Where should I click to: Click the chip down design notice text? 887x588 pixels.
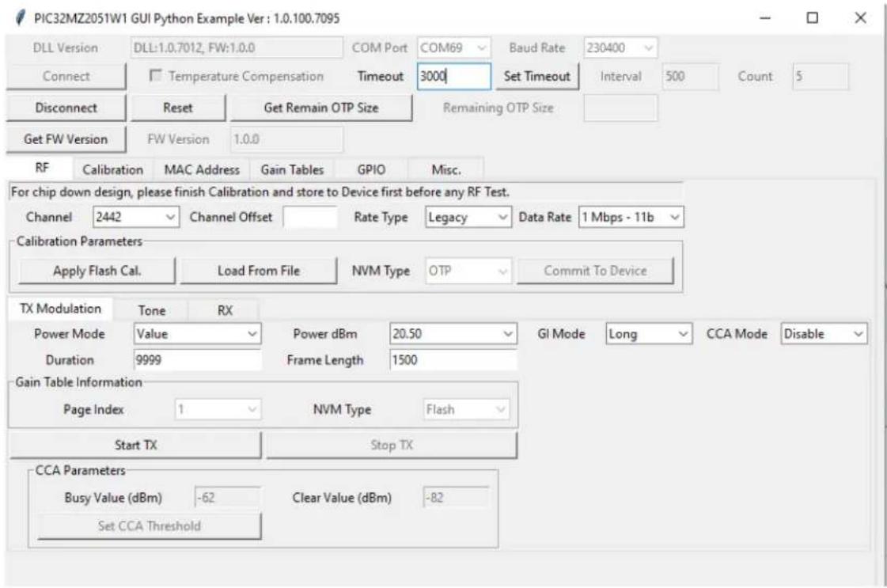coord(260,192)
